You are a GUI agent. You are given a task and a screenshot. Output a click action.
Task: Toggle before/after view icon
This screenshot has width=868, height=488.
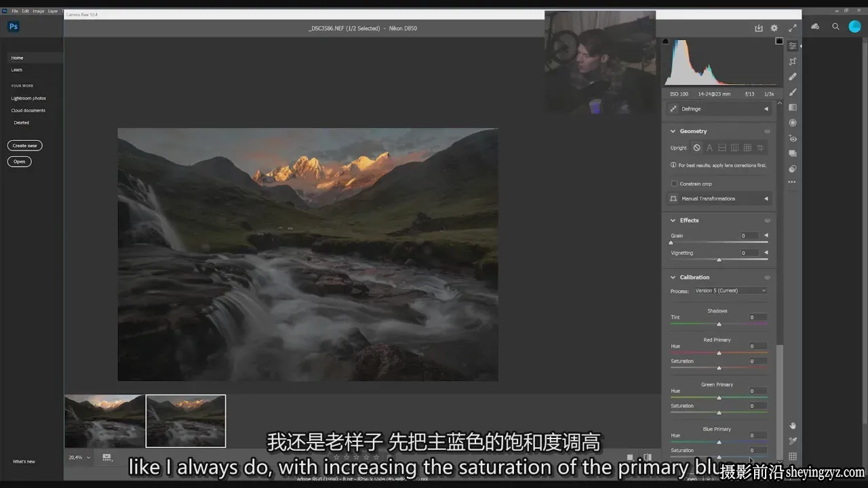tap(647, 457)
